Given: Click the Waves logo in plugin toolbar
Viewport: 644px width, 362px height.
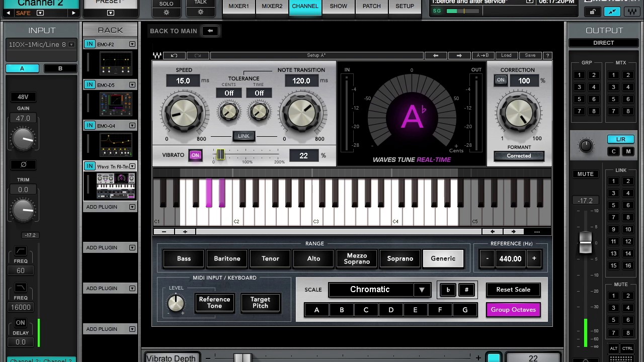Looking at the screenshot, I should coord(157,55).
